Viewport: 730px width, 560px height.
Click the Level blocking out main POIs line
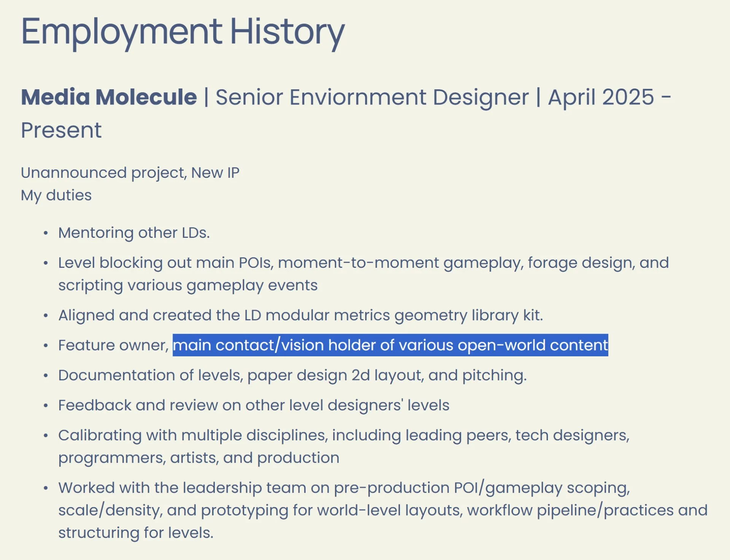(x=363, y=263)
